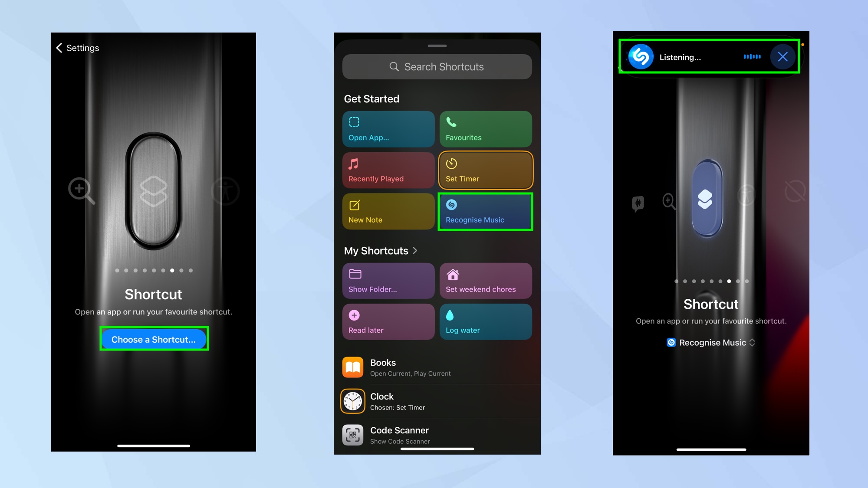Select the Show Folder shortcut

click(x=388, y=281)
